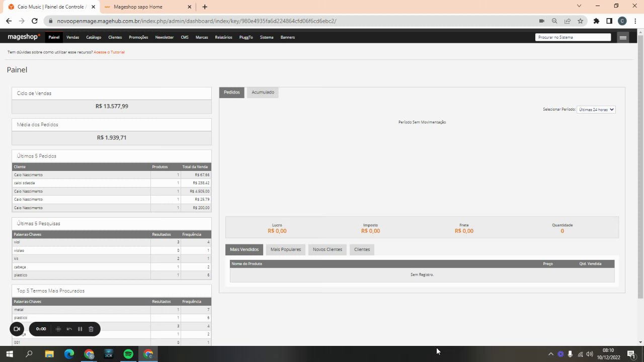644x362 pixels.
Task: Select the Painel menu item
Action: click(54, 37)
